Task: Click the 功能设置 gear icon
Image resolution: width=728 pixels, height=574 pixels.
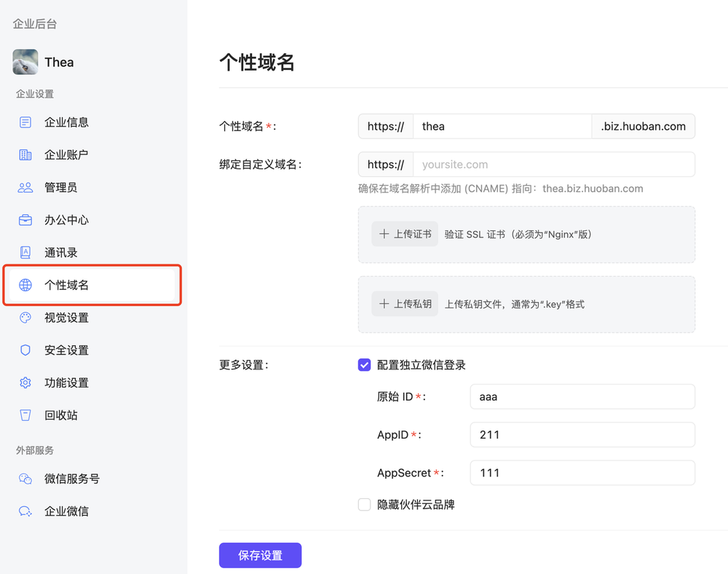Action: [25, 383]
